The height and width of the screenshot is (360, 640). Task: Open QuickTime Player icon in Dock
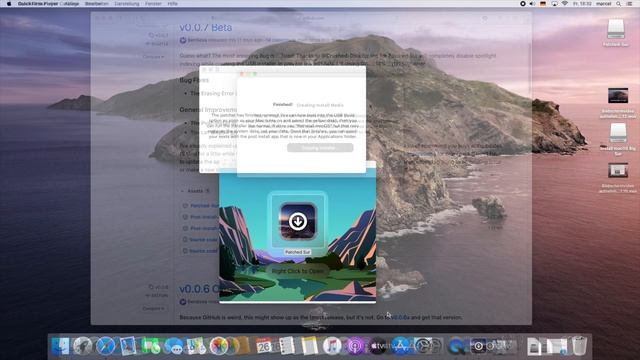456,346
